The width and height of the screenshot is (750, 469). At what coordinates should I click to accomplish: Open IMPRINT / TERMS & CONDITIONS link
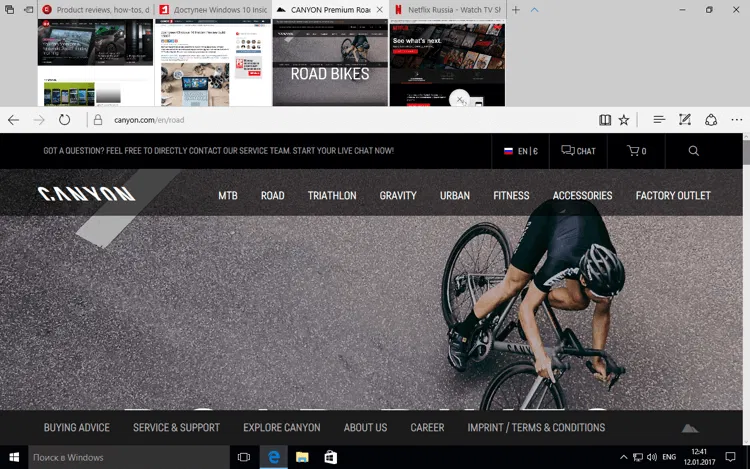(536, 427)
